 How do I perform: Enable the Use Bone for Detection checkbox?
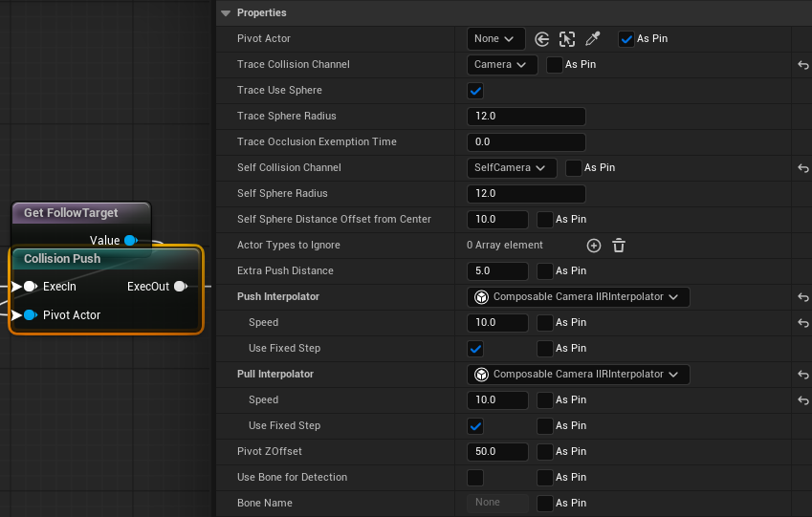[475, 478]
